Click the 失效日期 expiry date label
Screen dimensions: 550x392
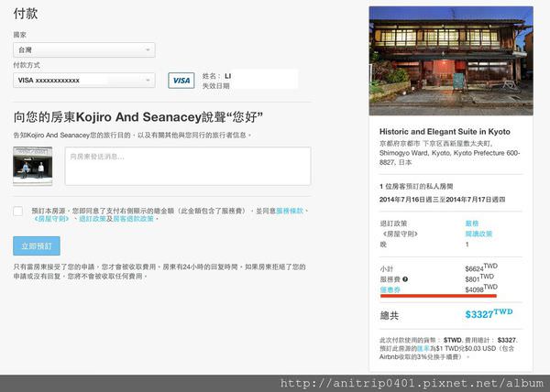pyautogui.click(x=216, y=86)
